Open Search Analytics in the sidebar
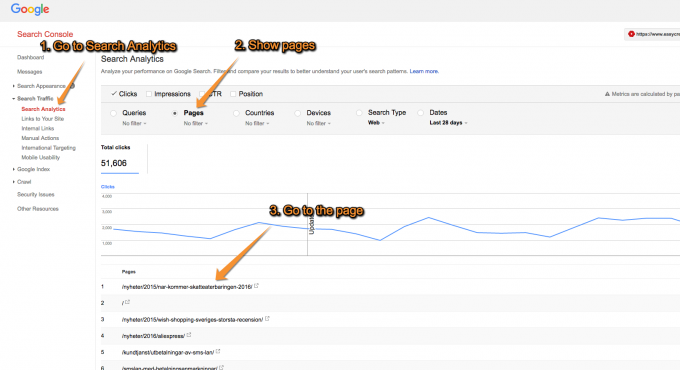680x370 pixels. 43,109
